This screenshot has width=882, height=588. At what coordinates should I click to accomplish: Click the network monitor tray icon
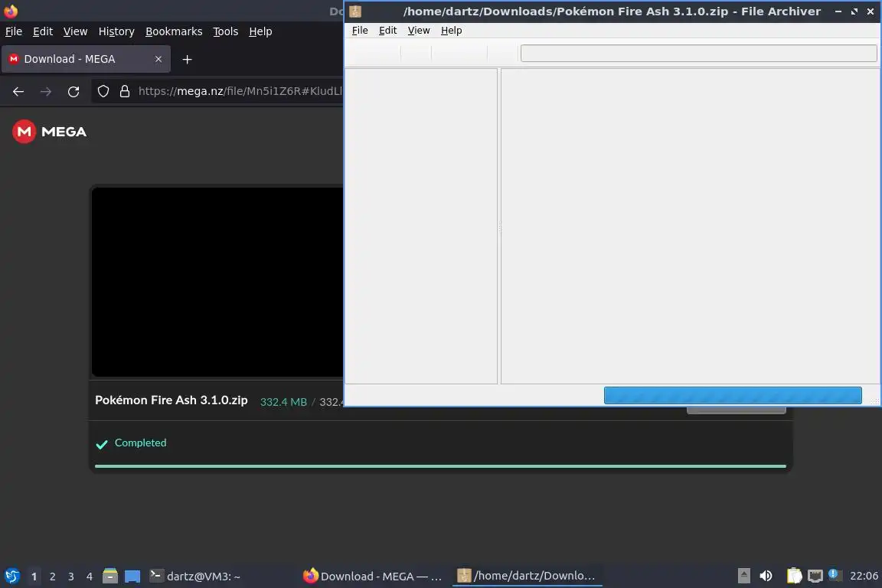[815, 576]
